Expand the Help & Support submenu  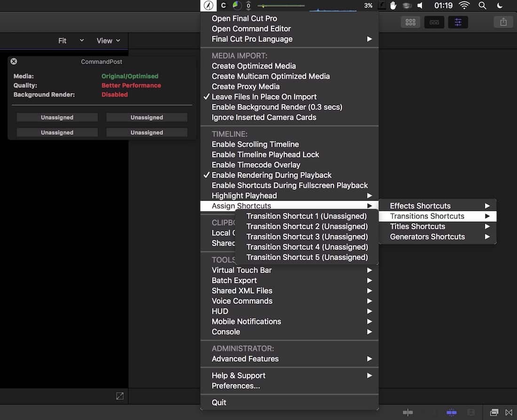click(290, 375)
